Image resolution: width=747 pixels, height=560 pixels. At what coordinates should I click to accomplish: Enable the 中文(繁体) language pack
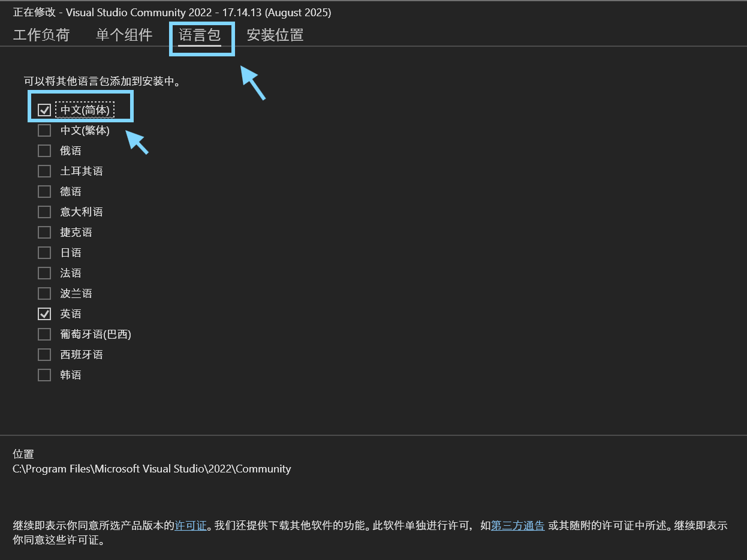pyautogui.click(x=44, y=130)
